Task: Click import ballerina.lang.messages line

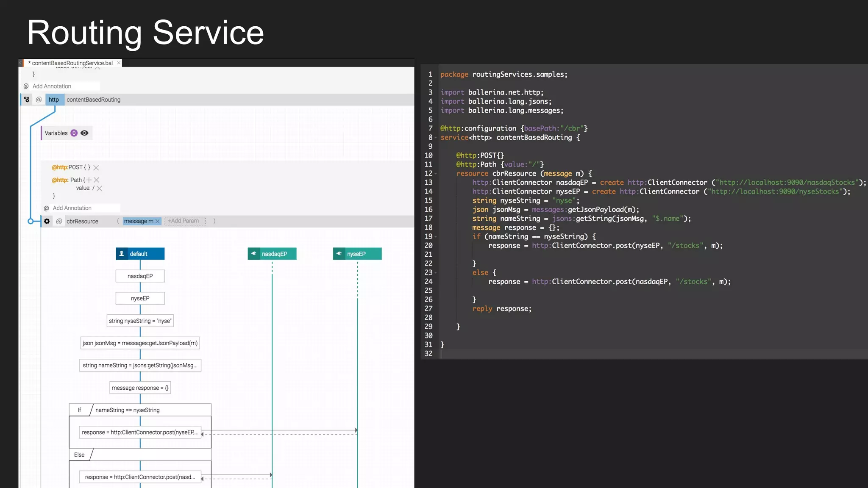Action: [x=502, y=111]
